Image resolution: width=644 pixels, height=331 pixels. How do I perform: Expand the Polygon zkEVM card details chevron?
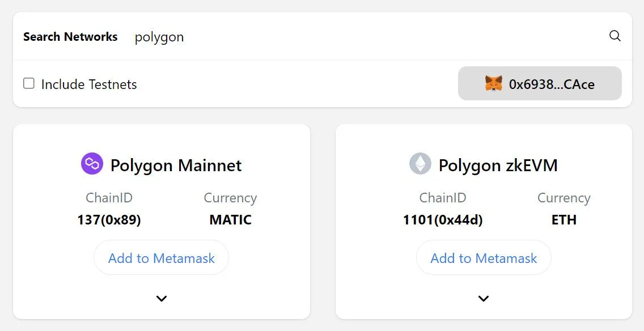(484, 299)
